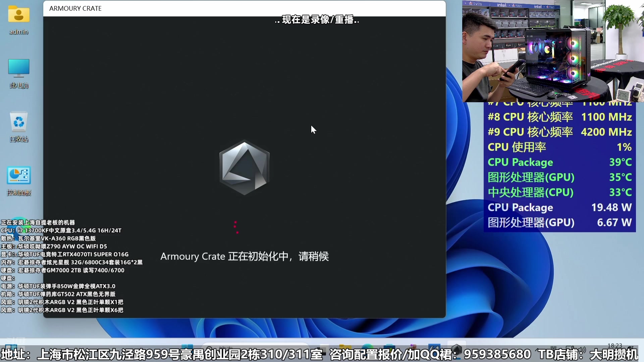644x362 pixels.
Task: Click the '#8 CPU 核心频率' sensor label
Action: click(x=530, y=117)
